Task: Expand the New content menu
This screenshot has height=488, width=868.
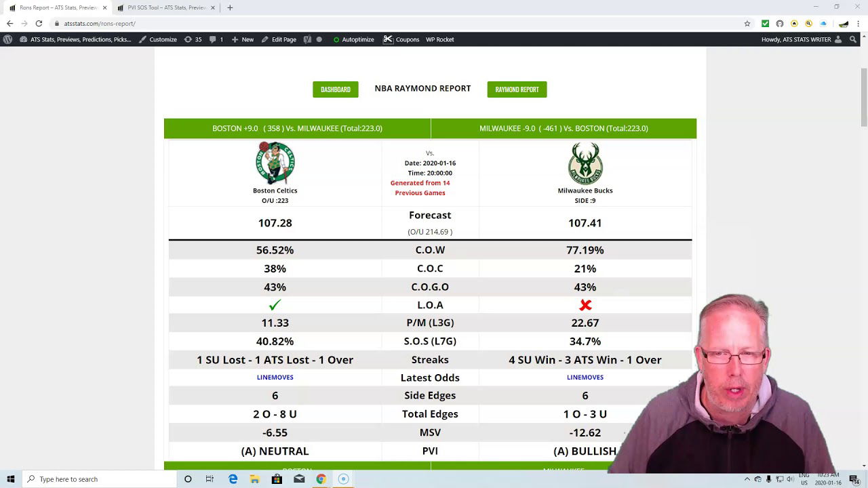Action: point(242,39)
